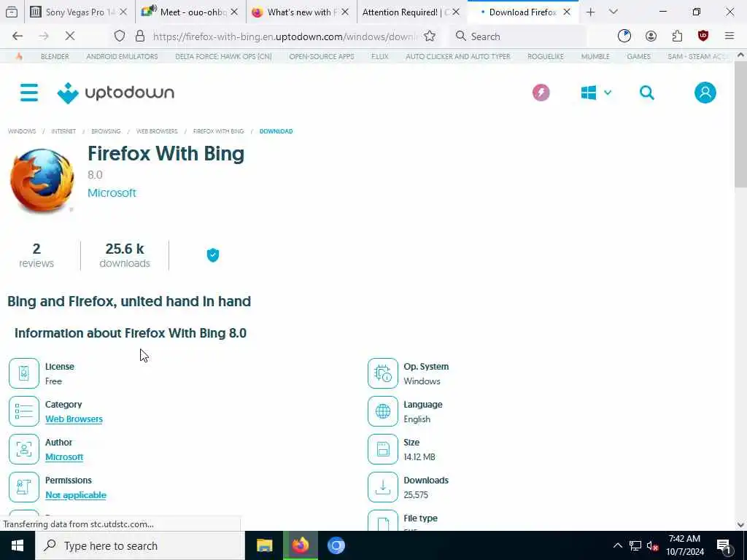The image size is (747, 560).
Task: Open the Extensions puzzle icon
Action: [x=677, y=36]
